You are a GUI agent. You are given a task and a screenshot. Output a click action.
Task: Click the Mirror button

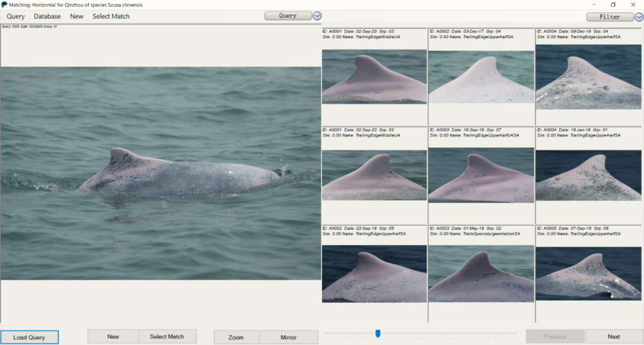[289, 337]
